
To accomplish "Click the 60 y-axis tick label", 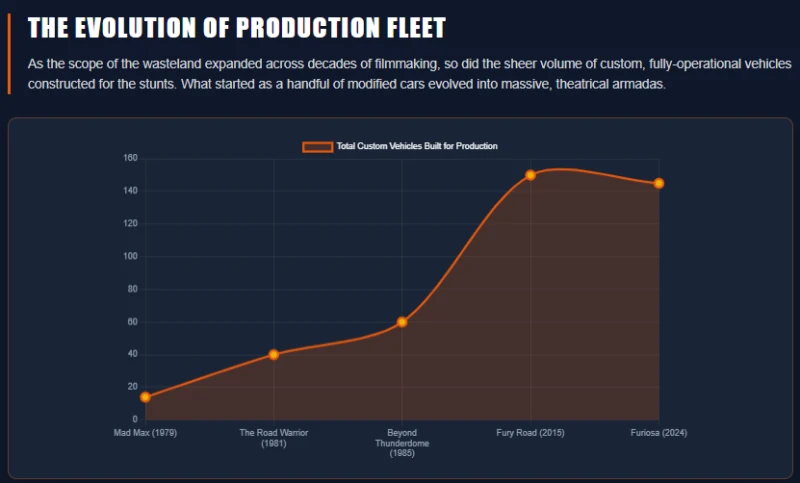I will point(133,322).
